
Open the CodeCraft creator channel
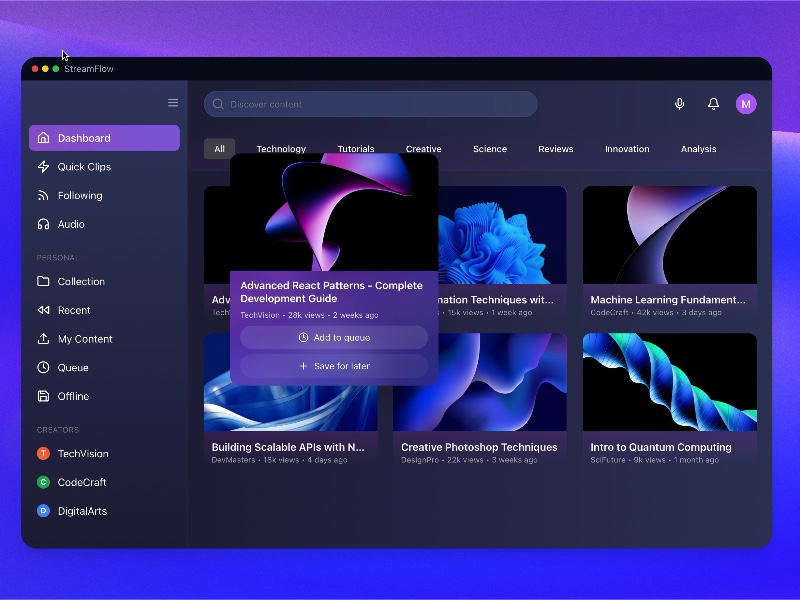[x=80, y=482]
